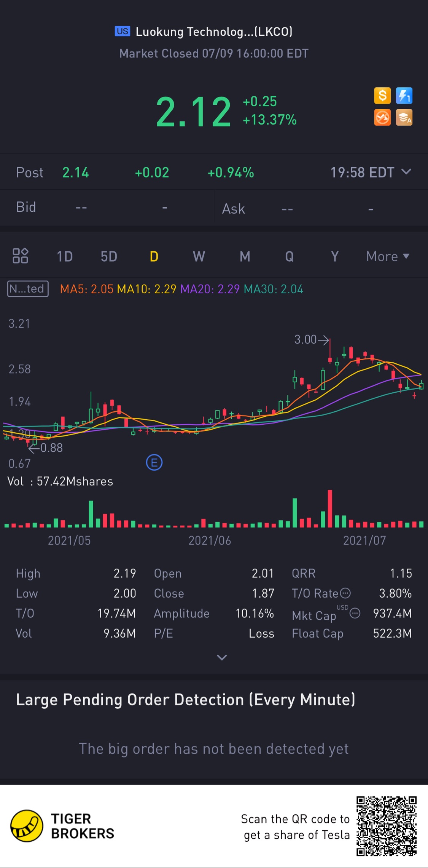Tap Market Closed 07/09 status line
This screenshot has width=428, height=868.
click(214, 53)
